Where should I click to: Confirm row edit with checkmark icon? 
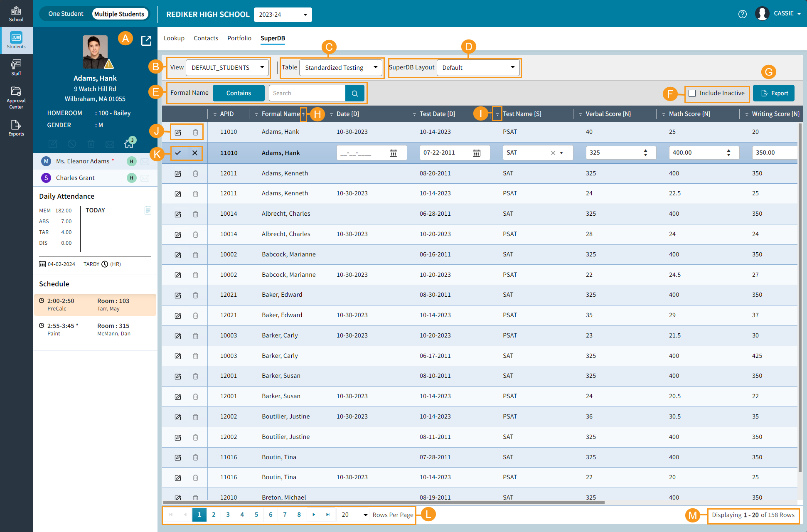178,153
